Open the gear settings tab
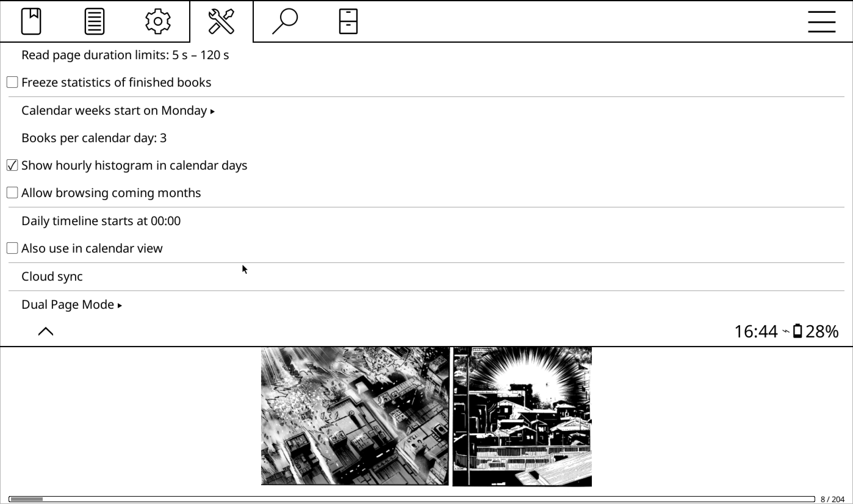The width and height of the screenshot is (853, 504). [158, 21]
